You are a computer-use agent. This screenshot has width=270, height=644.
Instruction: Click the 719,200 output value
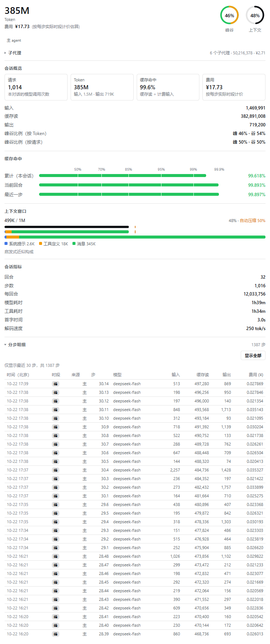tap(257, 125)
